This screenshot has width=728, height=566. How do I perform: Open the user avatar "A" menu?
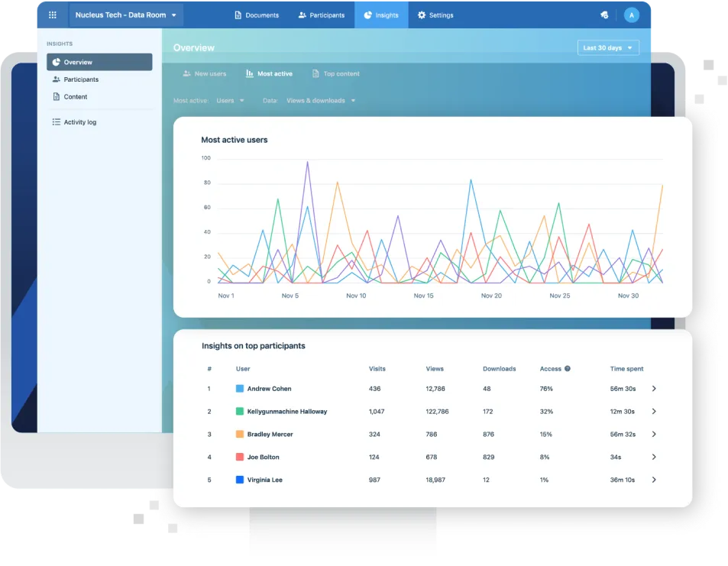coord(632,15)
